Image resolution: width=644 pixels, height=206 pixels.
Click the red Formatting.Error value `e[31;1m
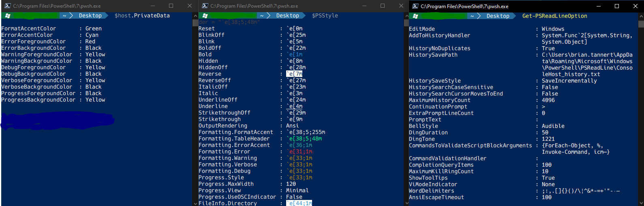click(299, 152)
